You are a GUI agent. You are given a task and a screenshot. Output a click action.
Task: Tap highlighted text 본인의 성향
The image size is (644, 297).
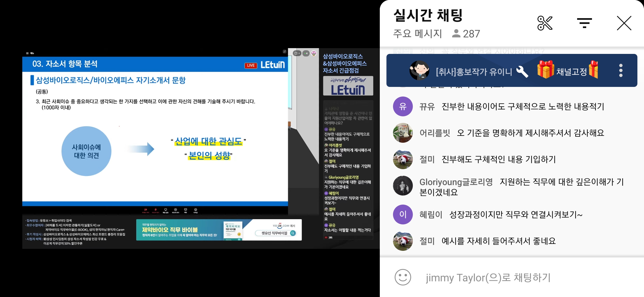[x=209, y=156]
